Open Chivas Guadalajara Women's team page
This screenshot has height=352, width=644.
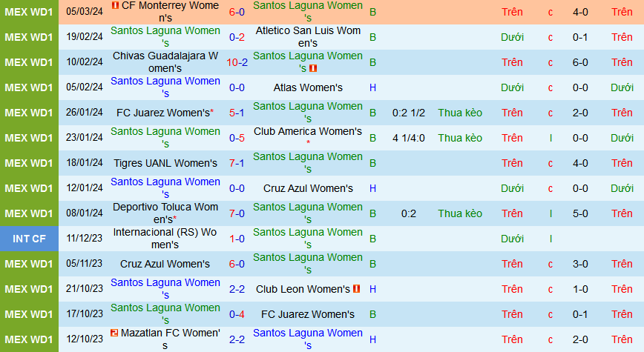tap(165, 62)
